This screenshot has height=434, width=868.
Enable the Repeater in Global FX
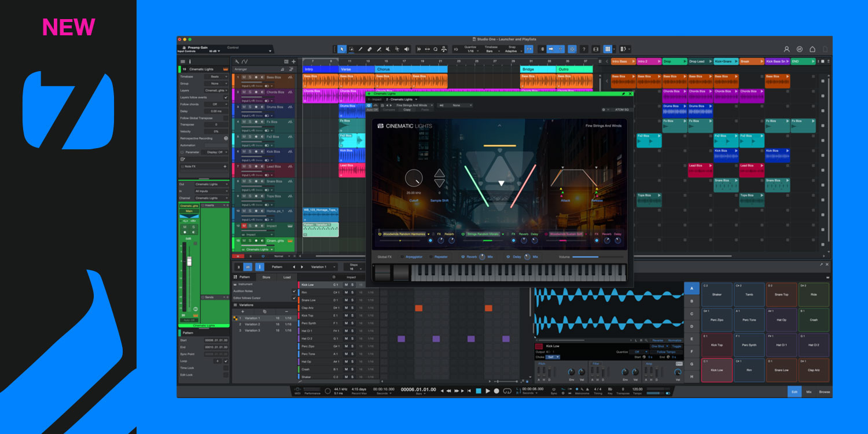[431, 256]
